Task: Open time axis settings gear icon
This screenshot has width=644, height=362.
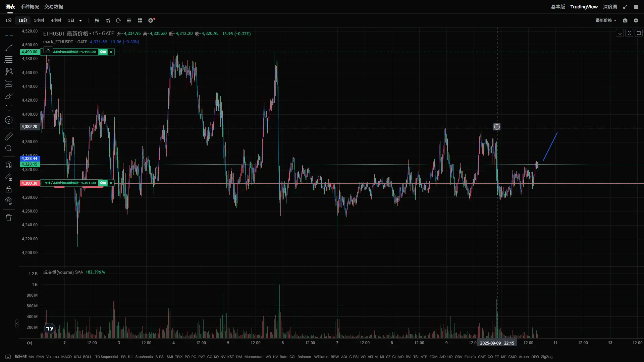Action: click(x=30, y=343)
